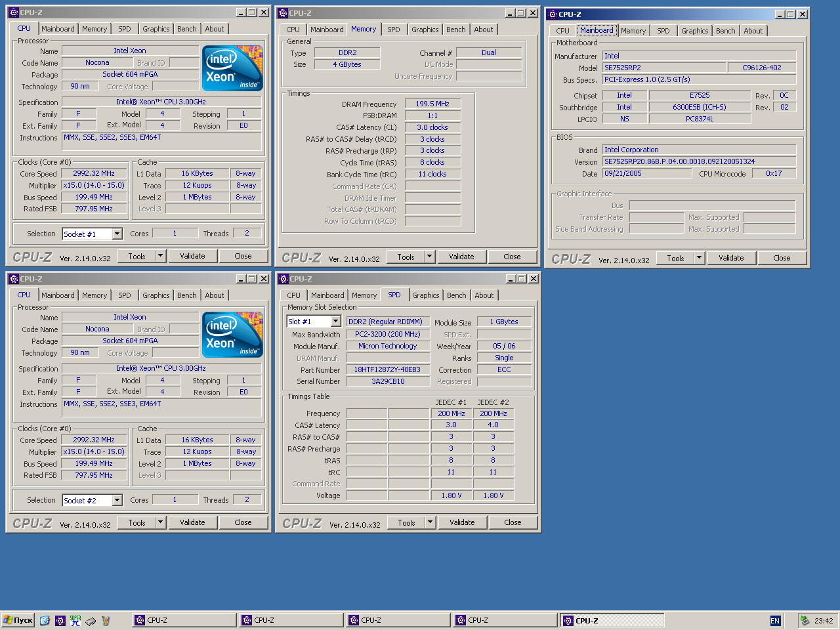
Task: Expand Tools arrow in Socket #2 CPU window
Action: [161, 522]
